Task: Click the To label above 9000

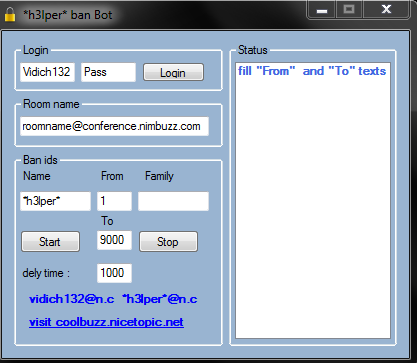Action: [x=107, y=221]
